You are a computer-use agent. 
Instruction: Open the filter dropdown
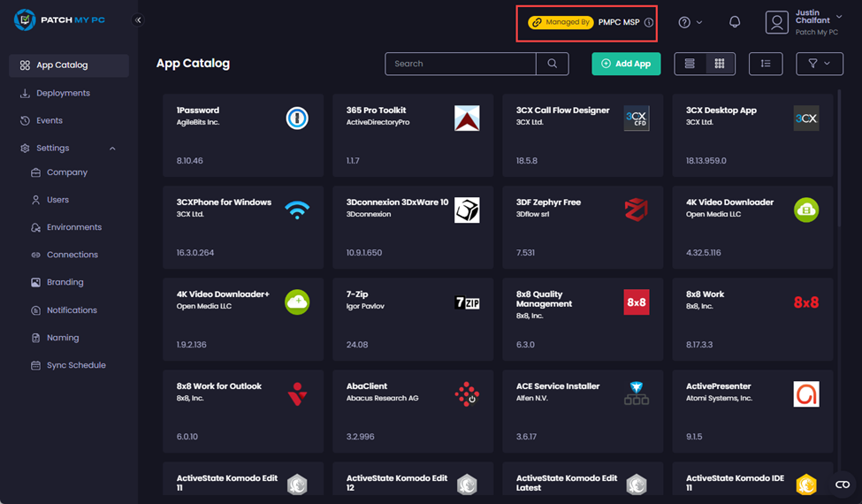click(819, 64)
